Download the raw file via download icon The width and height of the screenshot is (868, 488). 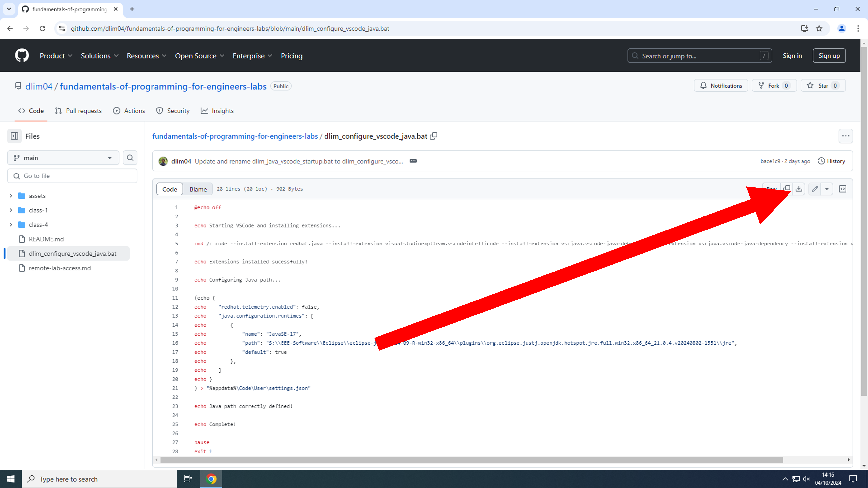pos(799,189)
